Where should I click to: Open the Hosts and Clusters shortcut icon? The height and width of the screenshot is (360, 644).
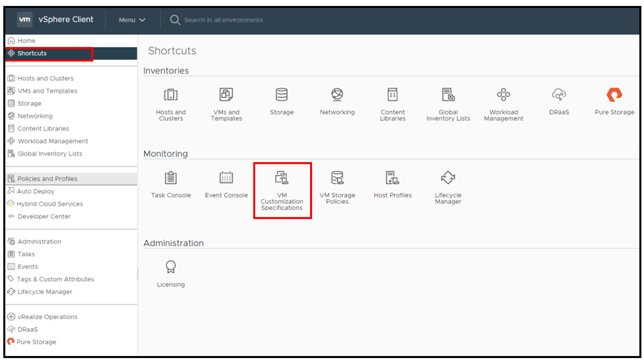tap(171, 101)
